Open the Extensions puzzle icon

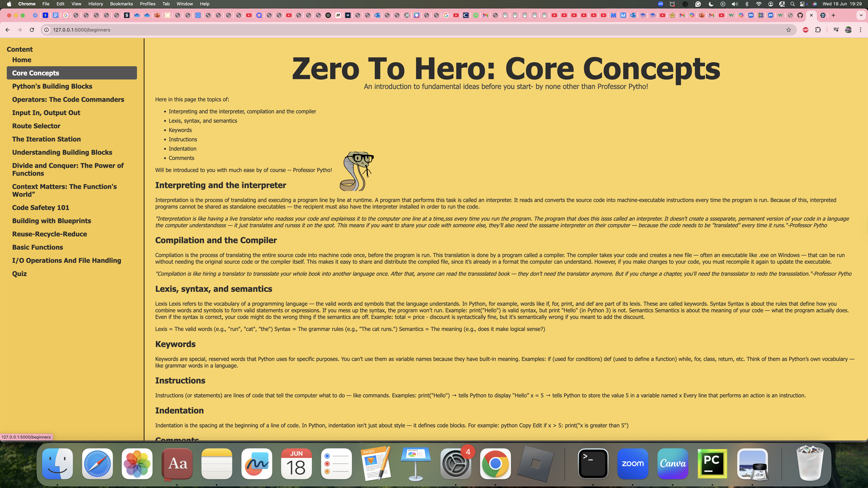point(818,30)
